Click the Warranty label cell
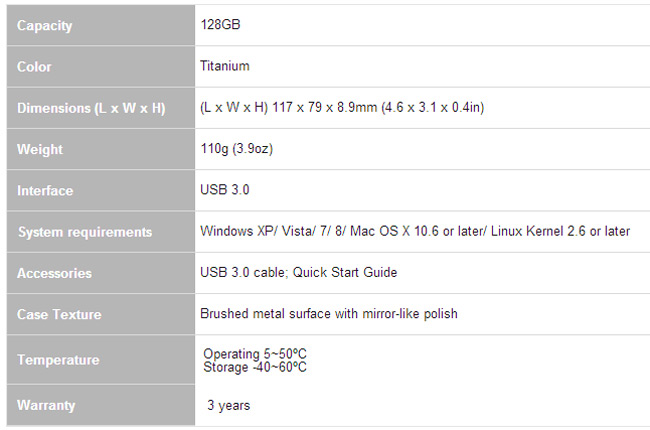The height and width of the screenshot is (430, 650). coord(46,406)
